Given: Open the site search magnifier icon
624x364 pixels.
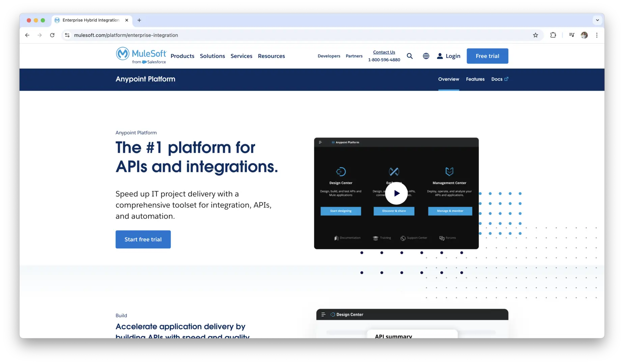Looking at the screenshot, I should pyautogui.click(x=409, y=56).
